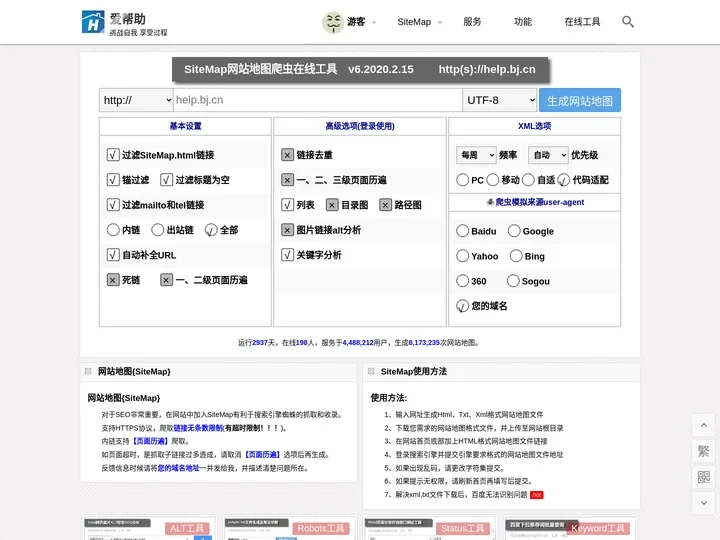Screen dimensions: 720x540
Task: Open the 链接无条数限制 link
Action: pyautogui.click(x=198, y=428)
